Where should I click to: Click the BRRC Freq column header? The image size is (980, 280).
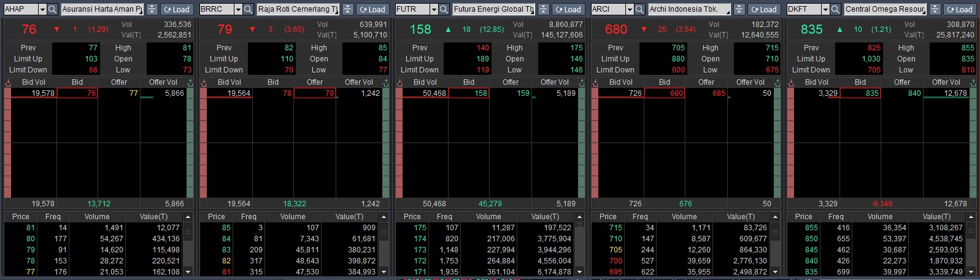(x=249, y=217)
